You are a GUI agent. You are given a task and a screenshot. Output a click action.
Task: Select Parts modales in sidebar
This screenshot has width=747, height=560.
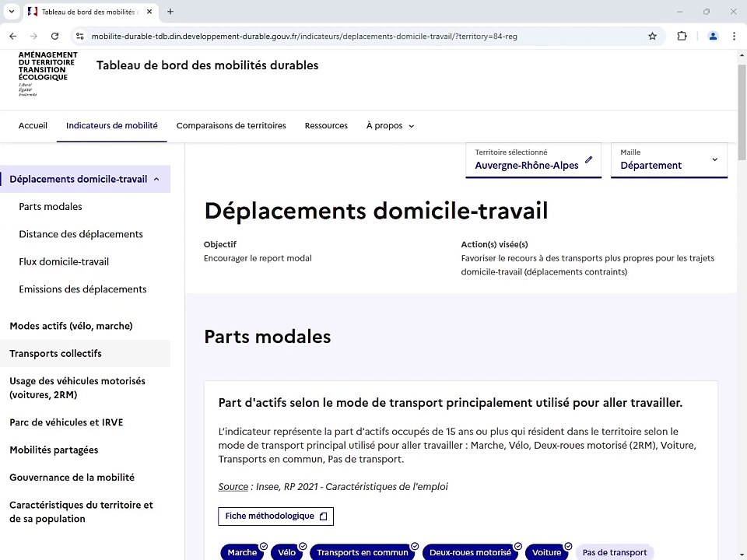point(51,207)
